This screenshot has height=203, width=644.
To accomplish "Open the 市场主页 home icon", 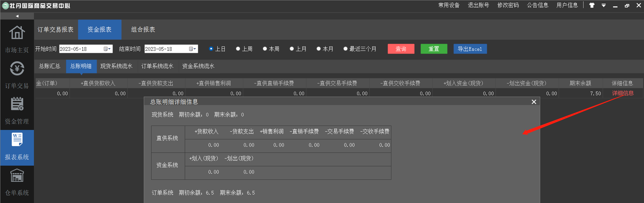I will pos(17,33).
